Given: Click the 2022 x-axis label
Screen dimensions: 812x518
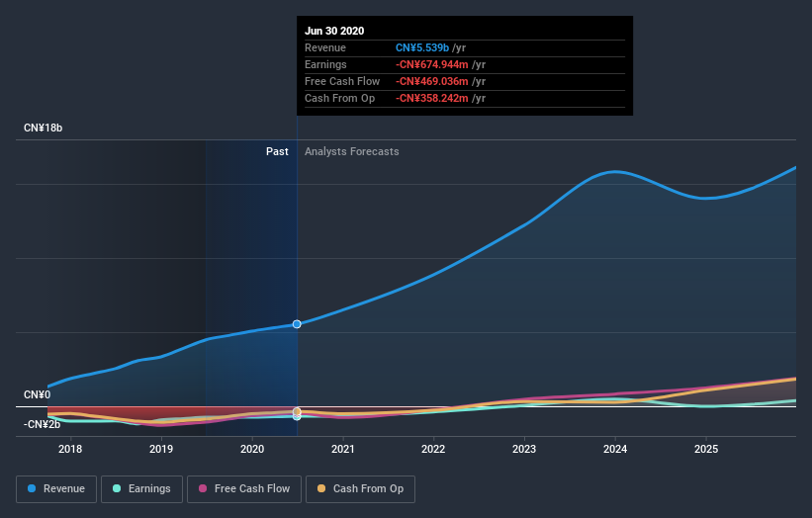Looking at the screenshot, I should click(433, 449).
